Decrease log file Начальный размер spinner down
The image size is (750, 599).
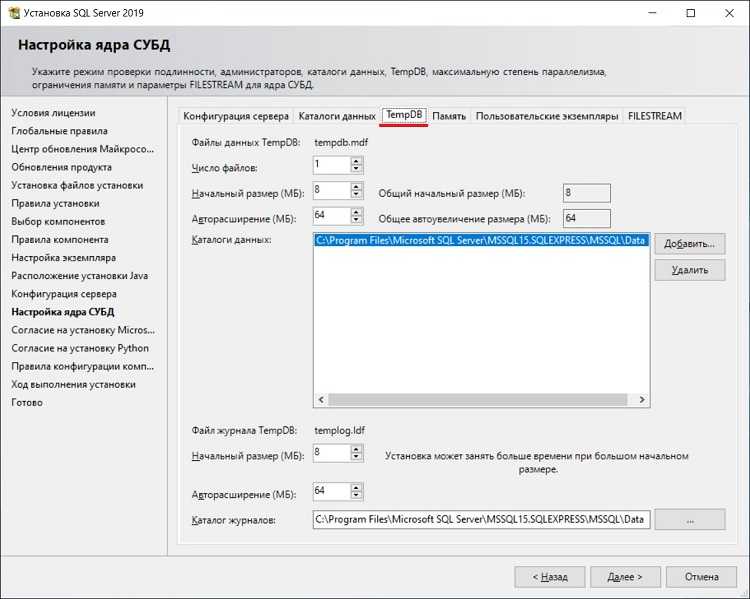click(x=356, y=457)
